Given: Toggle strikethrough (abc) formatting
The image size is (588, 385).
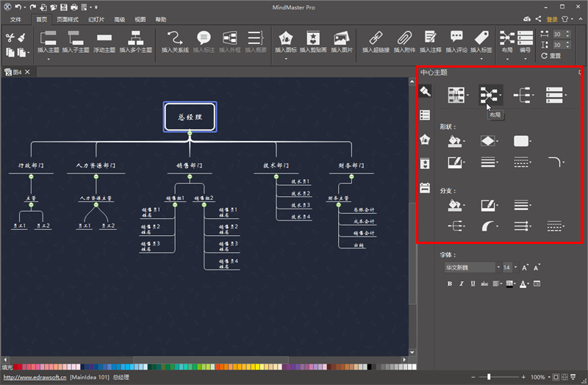Looking at the screenshot, I should click(484, 284).
